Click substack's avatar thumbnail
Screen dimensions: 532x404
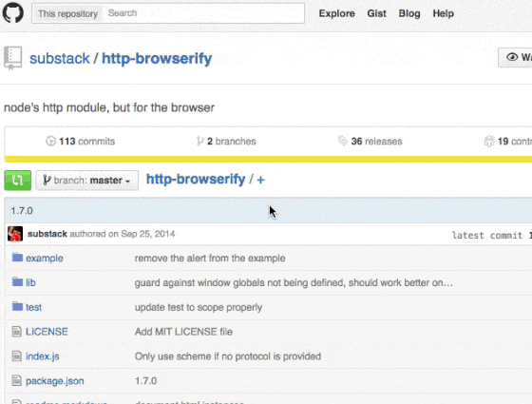coord(15,234)
